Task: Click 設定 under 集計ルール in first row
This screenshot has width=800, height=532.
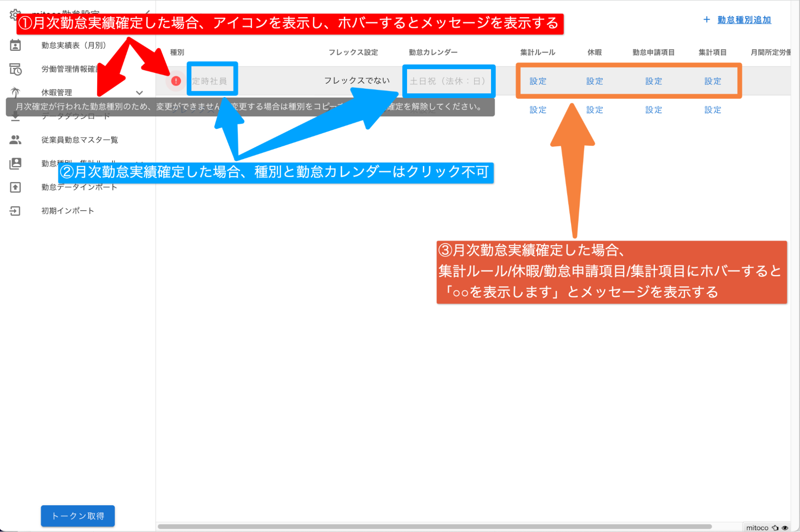Action: pyautogui.click(x=537, y=81)
